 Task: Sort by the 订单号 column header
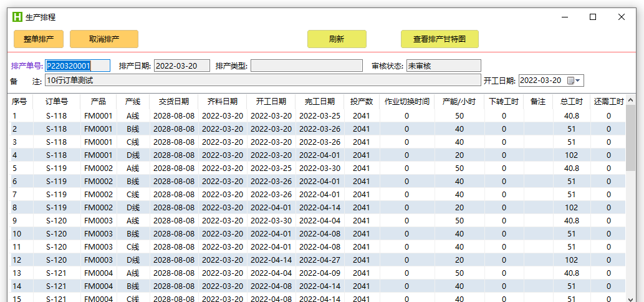(57, 102)
